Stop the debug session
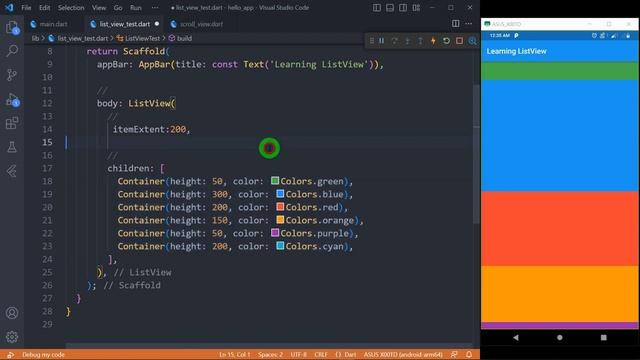The height and width of the screenshot is (360, 640). click(x=459, y=41)
